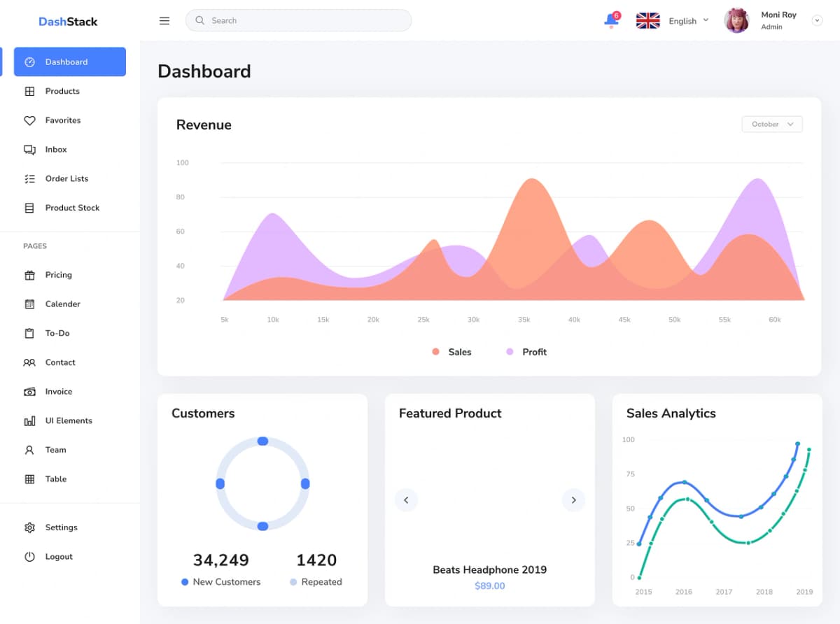The height and width of the screenshot is (624, 840).
Task: Click the To-Do clipboard icon
Action: point(29,334)
